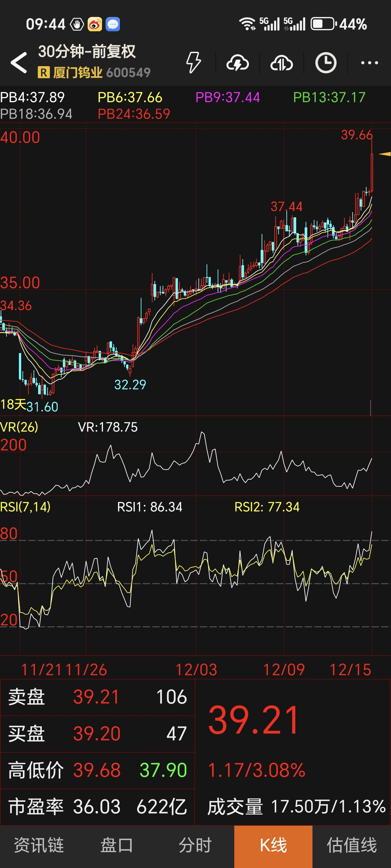Tap the PB13:37.17 indicator value

329,97
